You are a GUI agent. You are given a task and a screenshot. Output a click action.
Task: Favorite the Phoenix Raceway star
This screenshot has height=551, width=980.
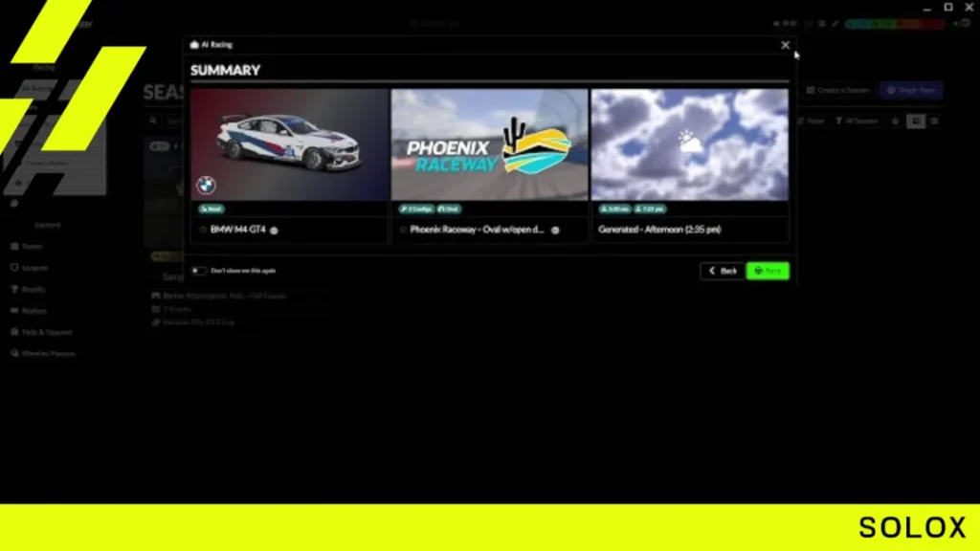click(403, 230)
